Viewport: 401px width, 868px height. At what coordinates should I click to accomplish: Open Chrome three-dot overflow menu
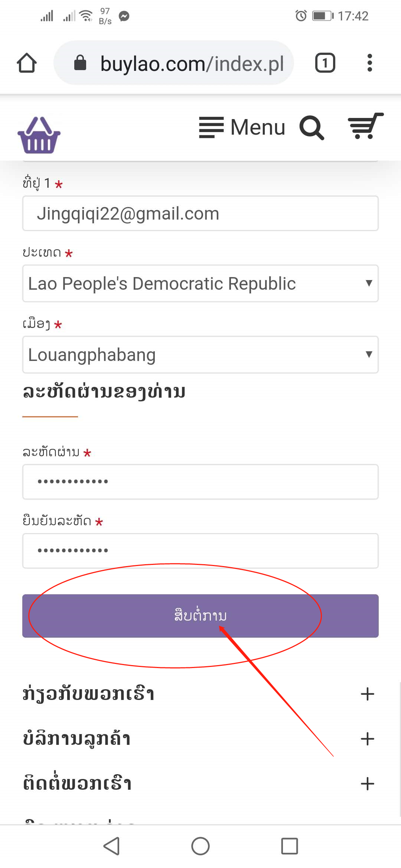click(x=369, y=63)
